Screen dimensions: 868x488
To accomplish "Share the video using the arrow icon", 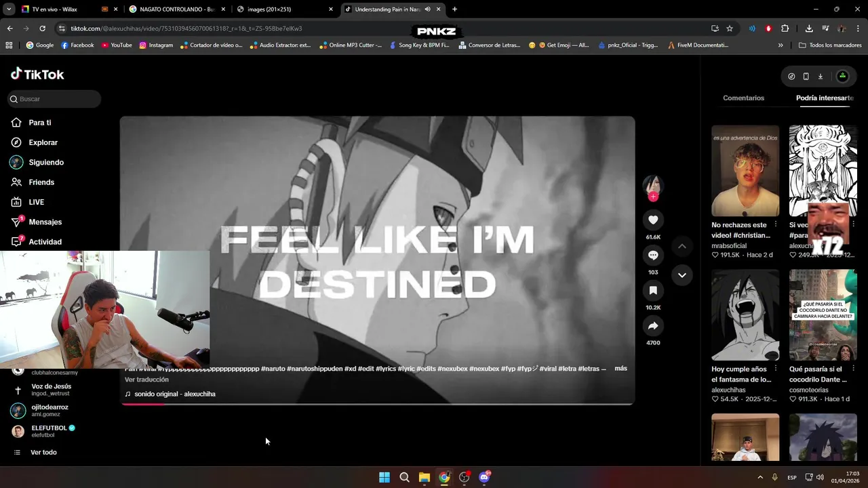I will pyautogui.click(x=653, y=326).
